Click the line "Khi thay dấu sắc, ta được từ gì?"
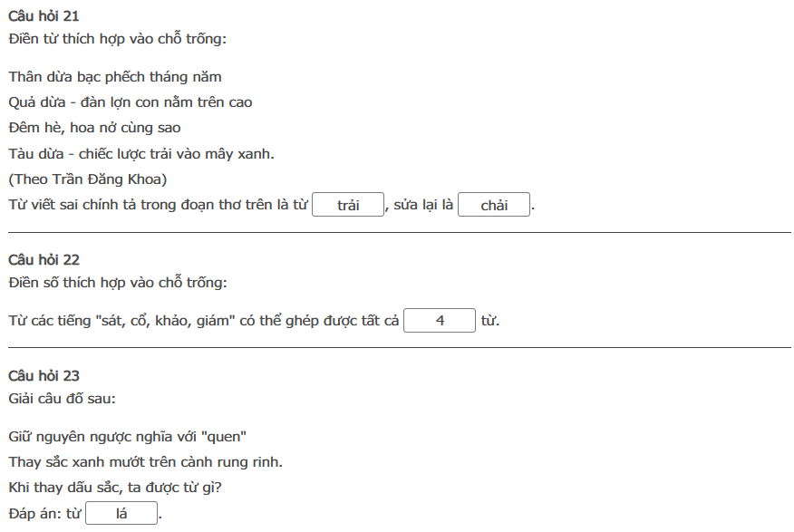The image size is (794, 532). pos(115,488)
